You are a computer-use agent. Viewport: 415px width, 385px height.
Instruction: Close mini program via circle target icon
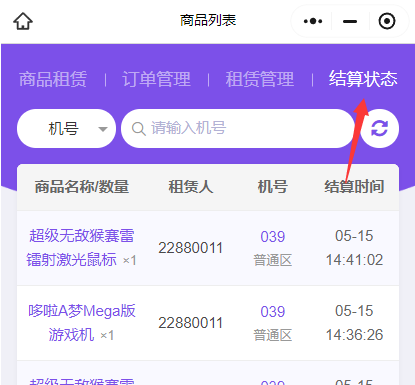click(x=387, y=21)
